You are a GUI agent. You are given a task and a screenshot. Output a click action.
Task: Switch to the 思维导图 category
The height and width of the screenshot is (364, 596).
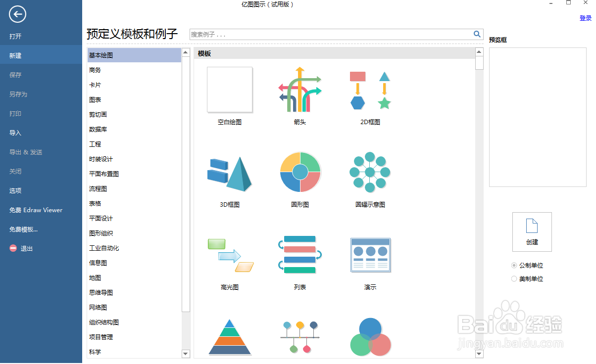tap(102, 292)
